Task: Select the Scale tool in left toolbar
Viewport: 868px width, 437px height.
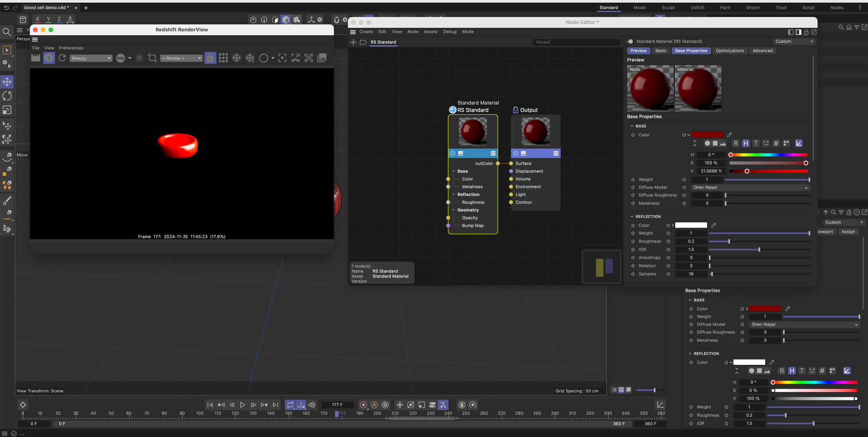Action: tap(7, 110)
